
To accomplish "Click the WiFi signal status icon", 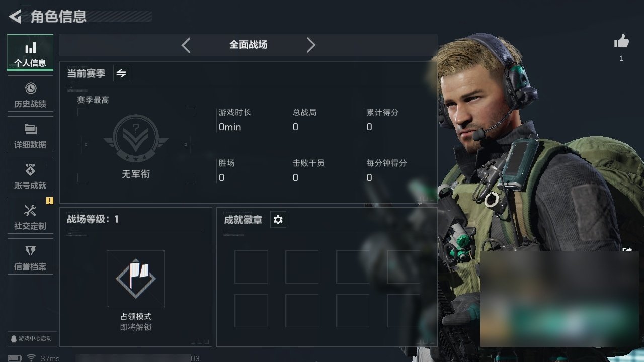I will (x=31, y=358).
